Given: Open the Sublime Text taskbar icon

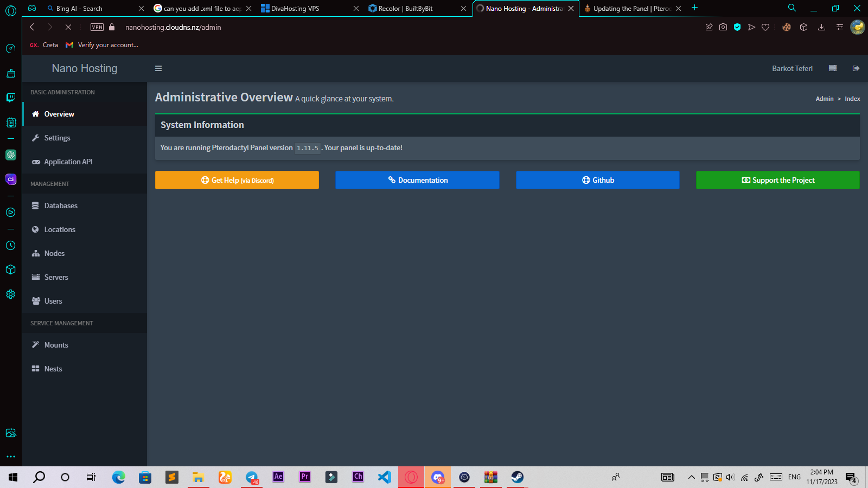Looking at the screenshot, I should 172,477.
